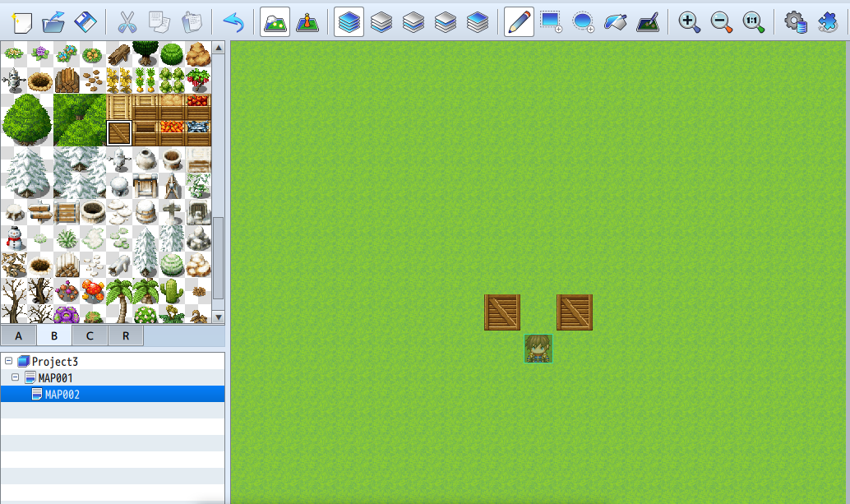Pick the cactus tile in palette
Image resolution: width=850 pixels, height=504 pixels.
[x=172, y=292]
